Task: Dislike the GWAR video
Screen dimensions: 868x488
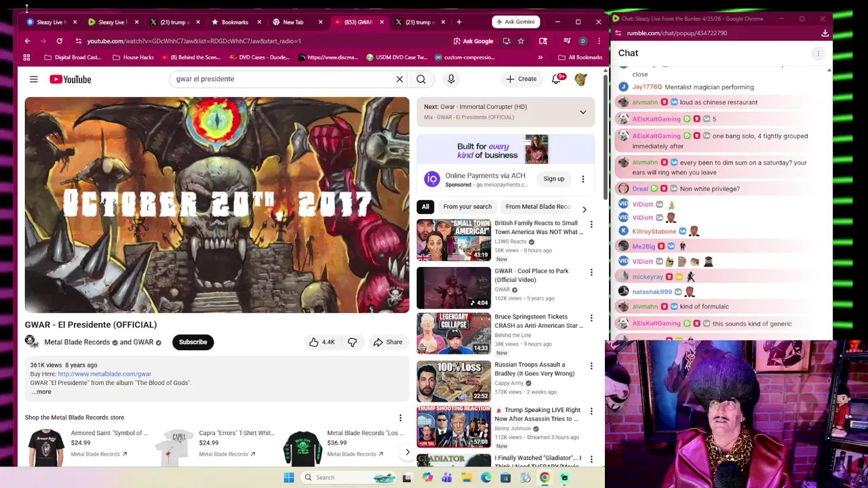Action: coord(352,342)
